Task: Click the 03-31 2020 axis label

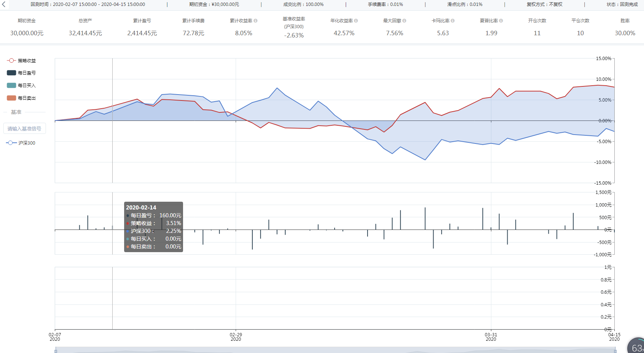Action: (491, 337)
